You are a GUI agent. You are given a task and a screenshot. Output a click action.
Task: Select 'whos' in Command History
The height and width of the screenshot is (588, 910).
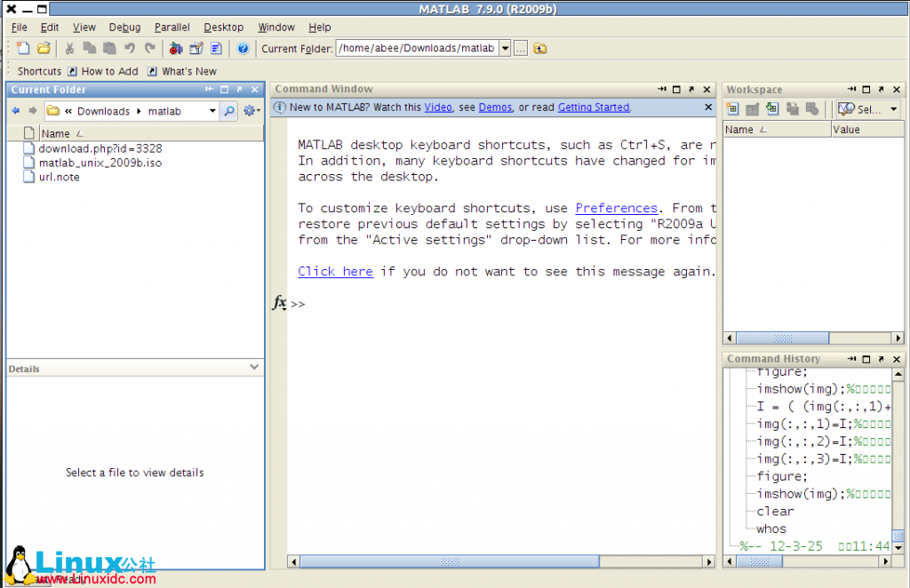click(x=771, y=528)
